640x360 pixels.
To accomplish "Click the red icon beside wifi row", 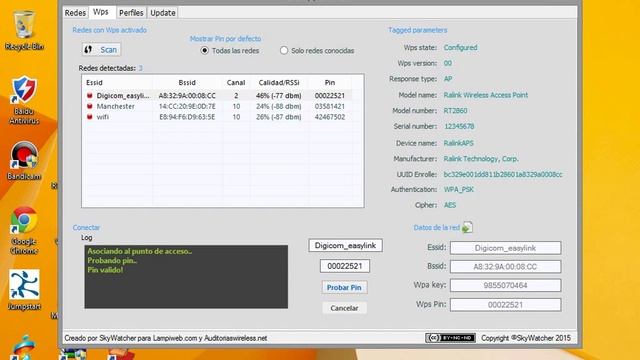I will 90,117.
